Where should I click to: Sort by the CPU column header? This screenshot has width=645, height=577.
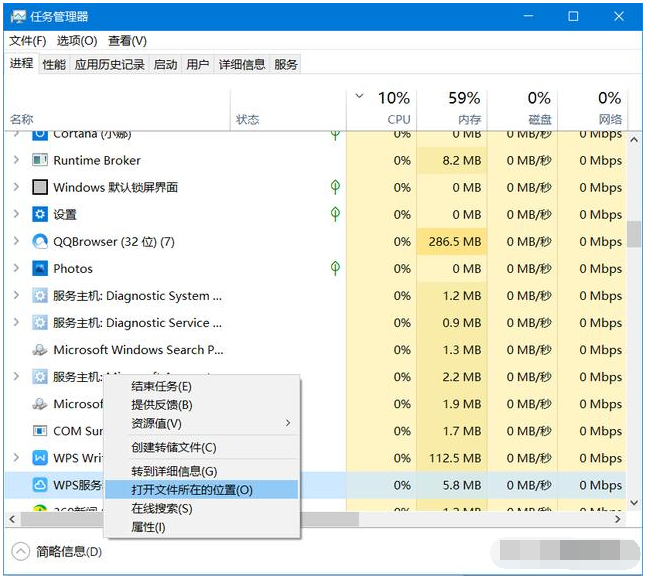[381, 109]
